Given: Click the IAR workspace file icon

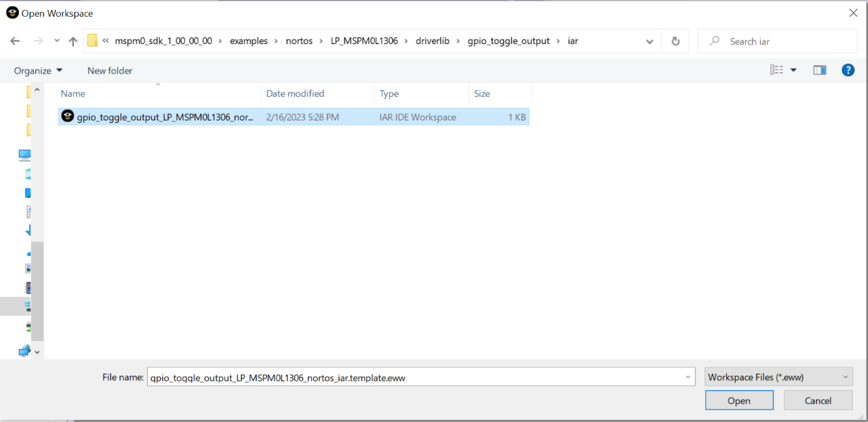Looking at the screenshot, I should pyautogui.click(x=68, y=116).
